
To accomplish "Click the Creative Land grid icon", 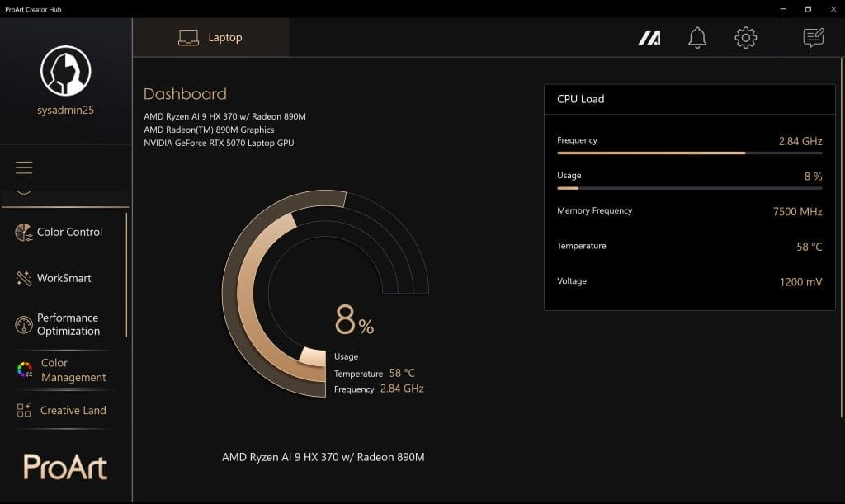I will coord(24,410).
